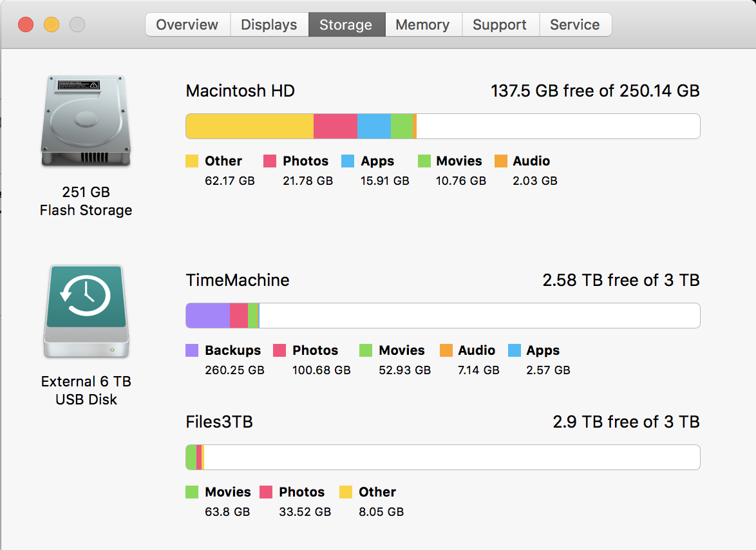Click the green Movies swatch under Macintosh HD
756x550 pixels.
[x=424, y=161]
